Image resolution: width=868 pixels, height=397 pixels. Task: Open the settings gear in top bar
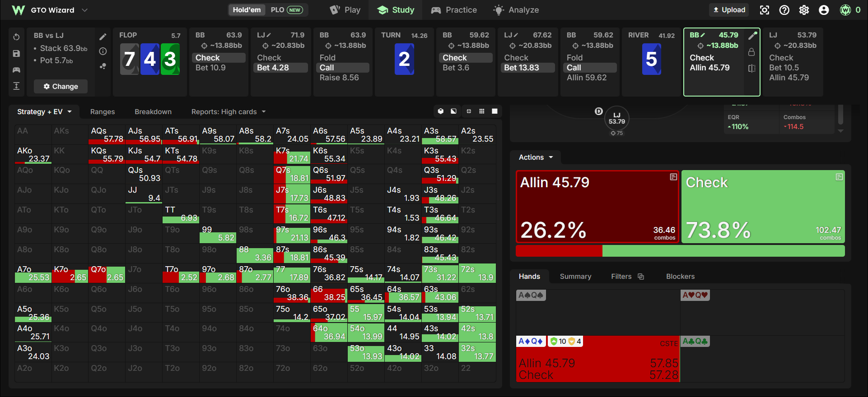[x=804, y=10]
